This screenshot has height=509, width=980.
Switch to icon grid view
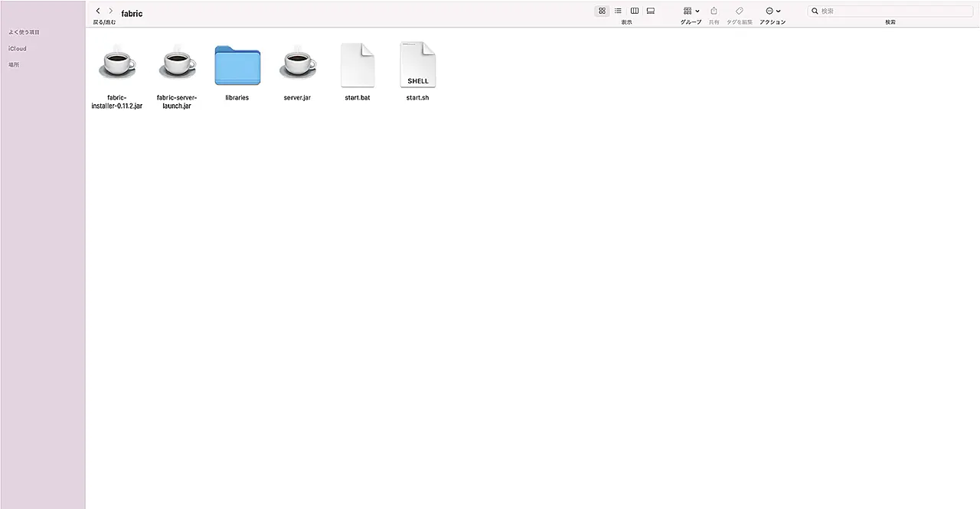tap(602, 11)
